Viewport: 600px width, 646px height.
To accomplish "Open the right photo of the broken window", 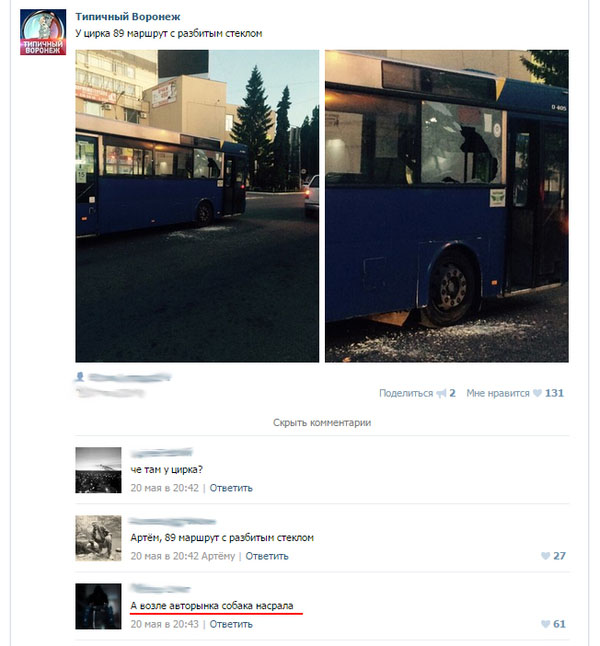I will click(447, 206).
